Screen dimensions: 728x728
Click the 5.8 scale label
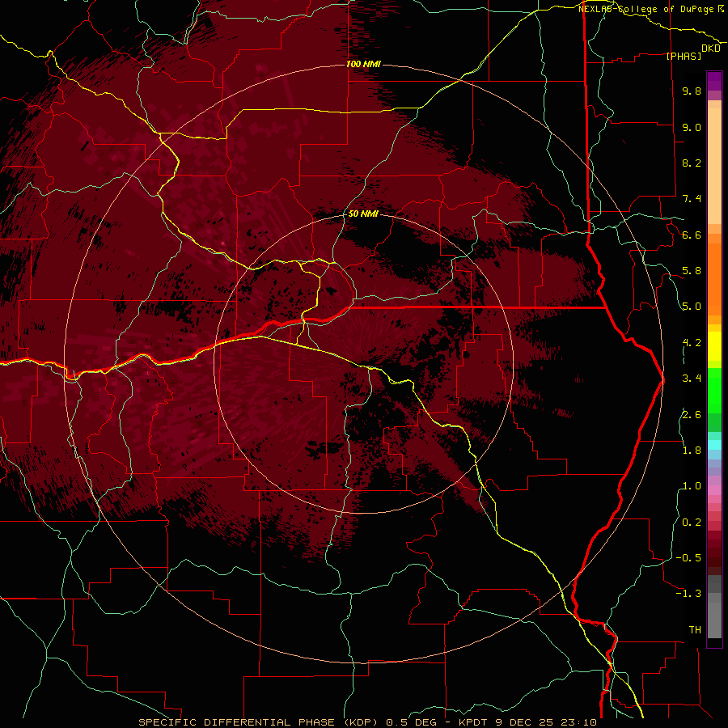point(692,271)
